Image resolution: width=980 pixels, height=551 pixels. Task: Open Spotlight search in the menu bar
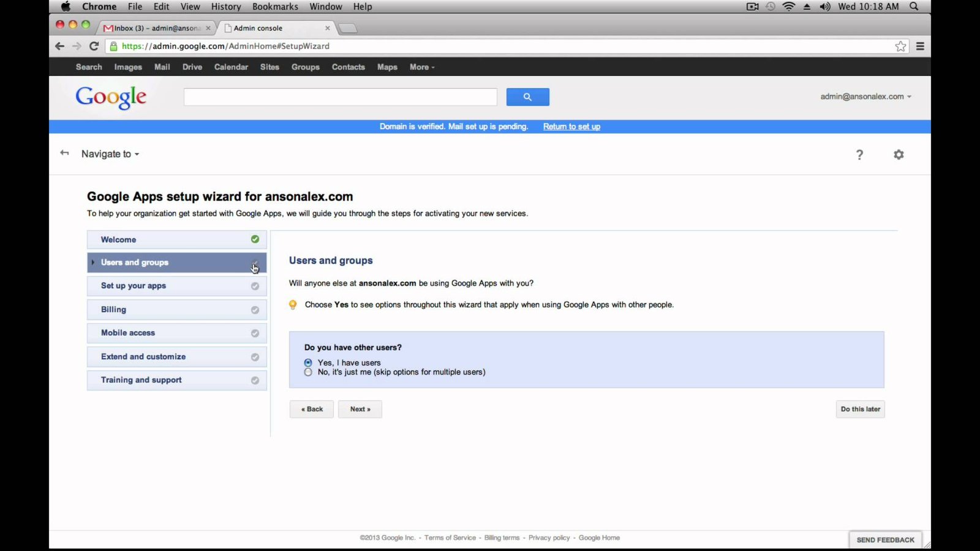tap(913, 7)
